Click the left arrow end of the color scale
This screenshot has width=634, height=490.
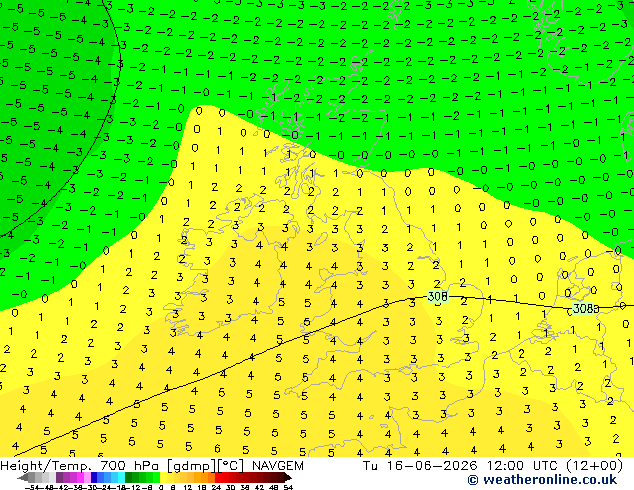tap(23, 477)
